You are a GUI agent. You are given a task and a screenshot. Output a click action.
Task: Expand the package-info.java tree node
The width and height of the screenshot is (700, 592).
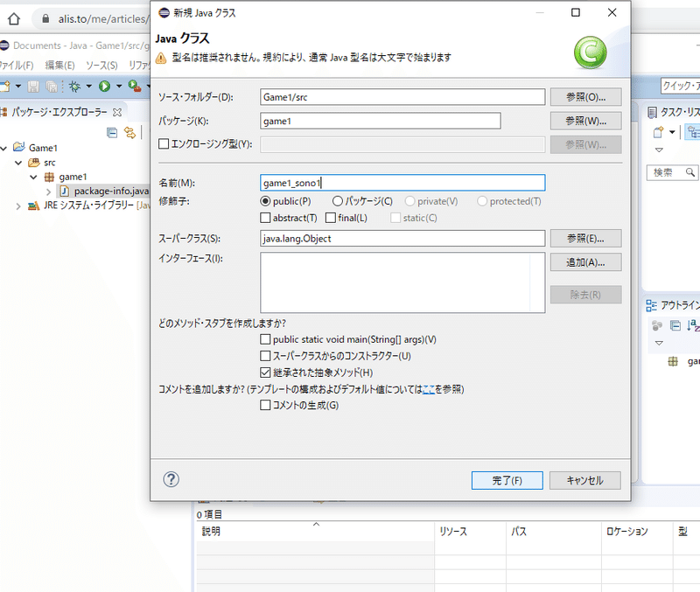click(x=49, y=192)
